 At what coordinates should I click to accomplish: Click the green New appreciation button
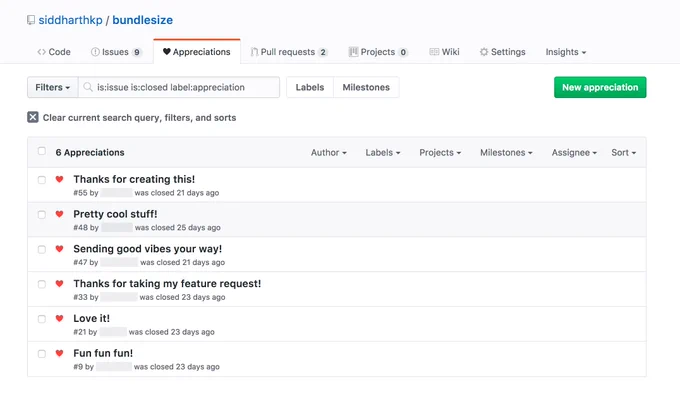coord(600,87)
